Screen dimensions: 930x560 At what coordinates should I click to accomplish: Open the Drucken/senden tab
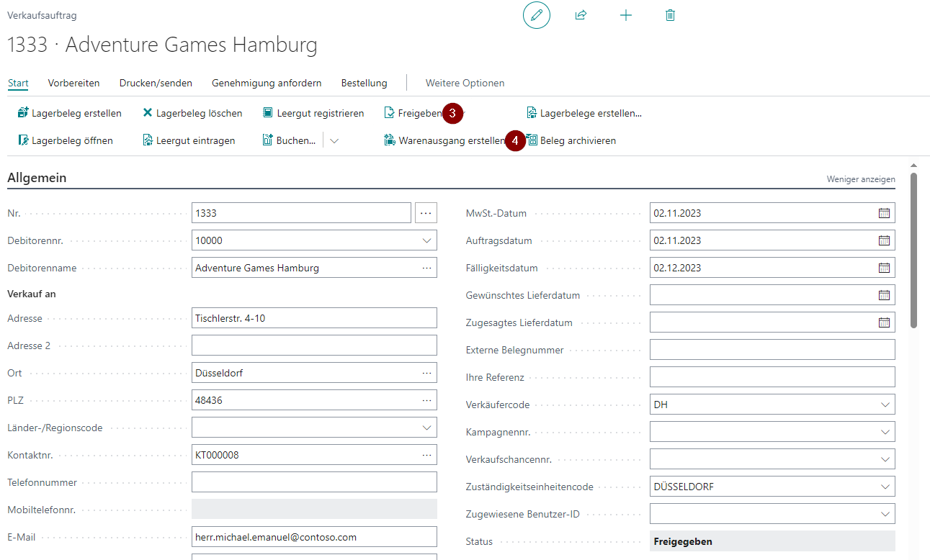click(156, 83)
